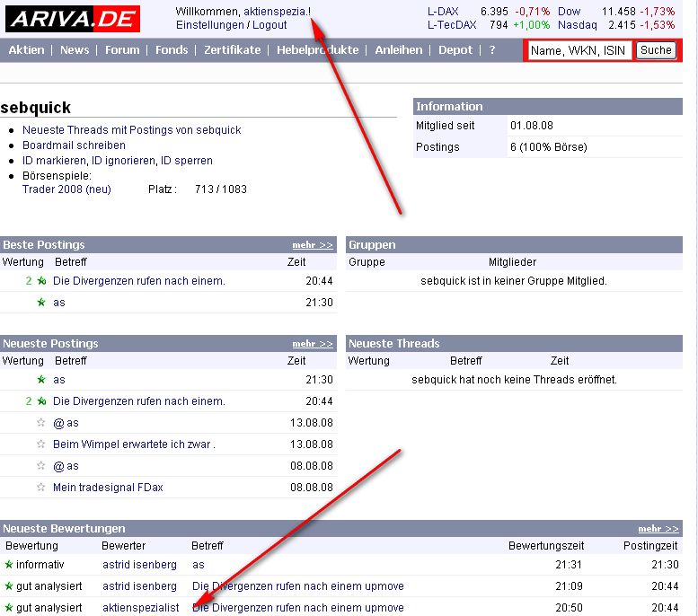Click the Name, WKN, ISIN search field
Screen dimensions: 698x616
pyautogui.click(x=579, y=50)
